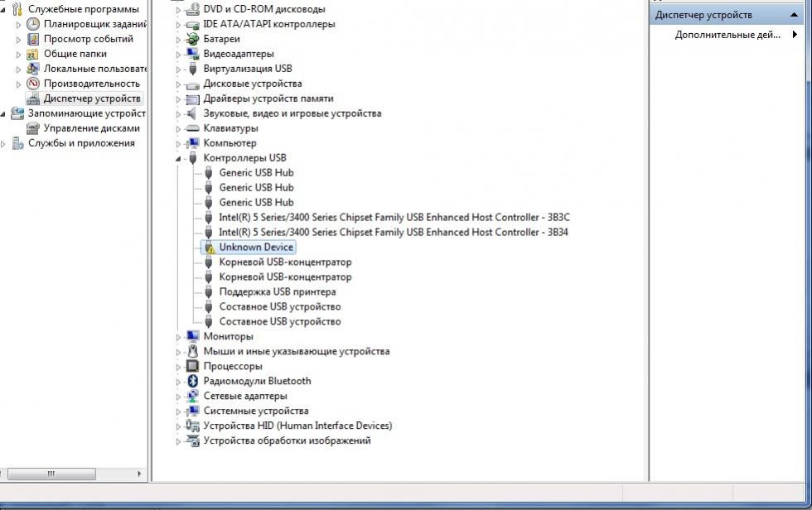The height and width of the screenshot is (510, 812).
Task: Click the Keyboards (Клавиатуры) icon
Action: [192, 128]
